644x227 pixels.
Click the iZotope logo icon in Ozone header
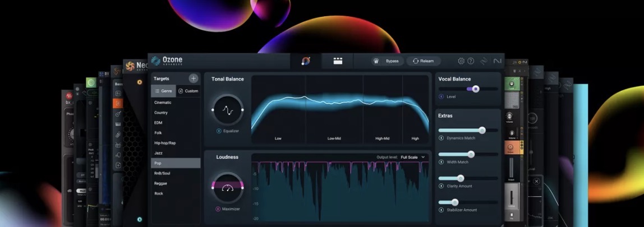click(x=484, y=61)
